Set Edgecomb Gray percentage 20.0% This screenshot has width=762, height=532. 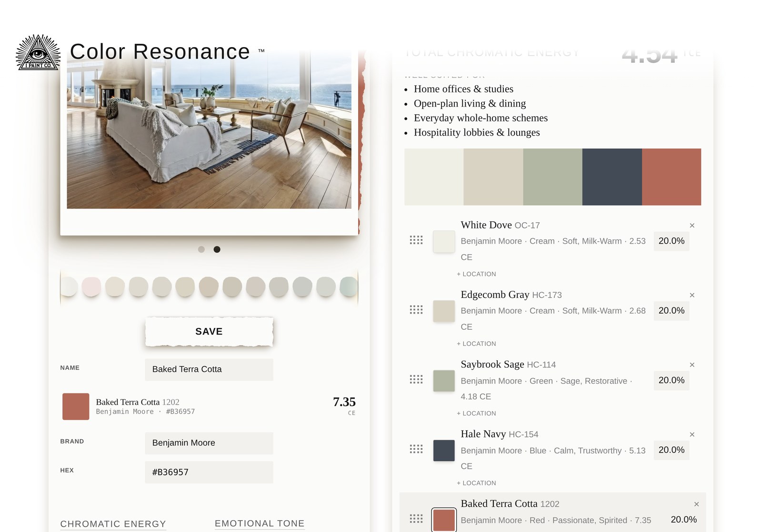672,311
